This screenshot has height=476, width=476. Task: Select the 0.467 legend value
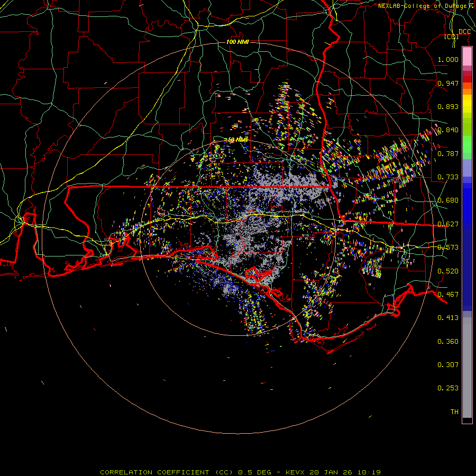tap(448, 295)
